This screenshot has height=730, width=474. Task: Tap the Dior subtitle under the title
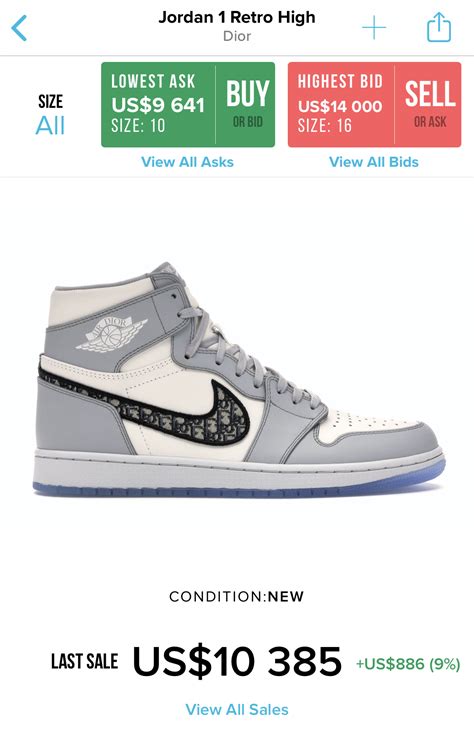[x=237, y=36]
